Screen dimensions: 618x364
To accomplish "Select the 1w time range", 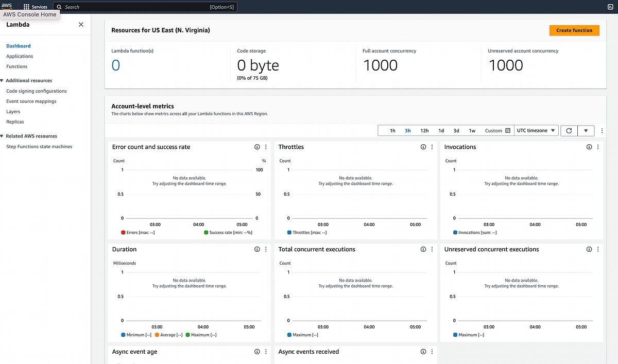I will (x=472, y=130).
